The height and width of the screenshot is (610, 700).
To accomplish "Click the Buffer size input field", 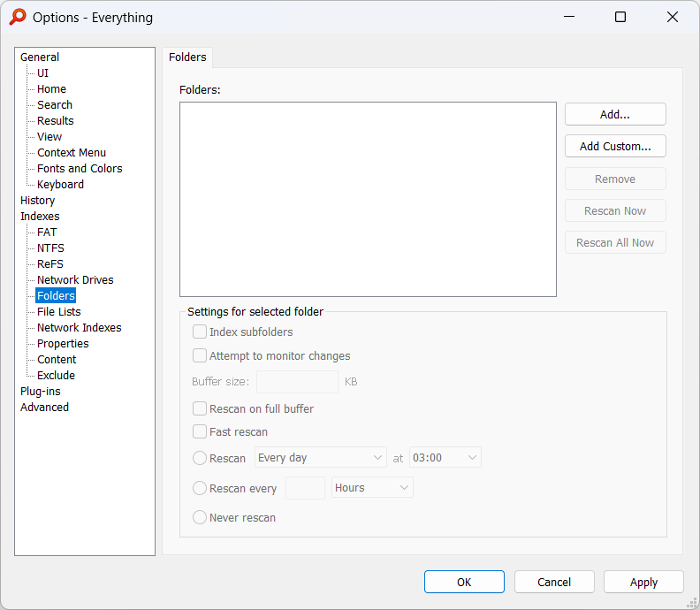I will (296, 382).
